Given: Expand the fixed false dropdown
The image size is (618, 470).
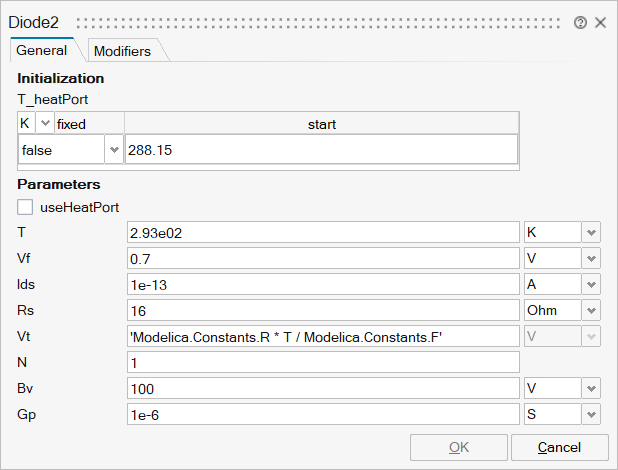Looking at the screenshot, I should (113, 150).
